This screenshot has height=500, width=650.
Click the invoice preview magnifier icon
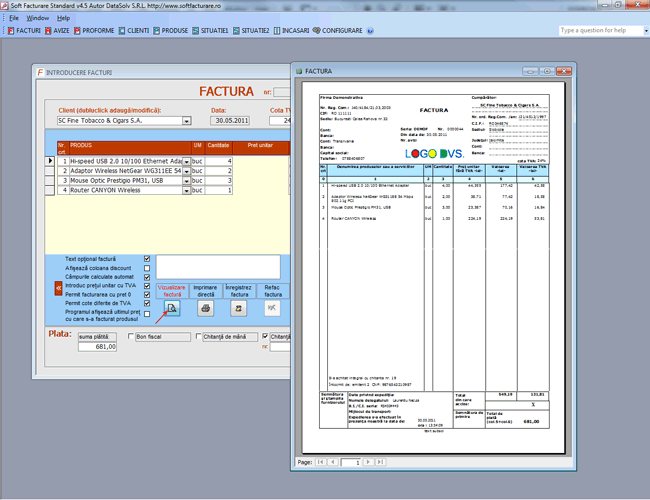pos(172,308)
